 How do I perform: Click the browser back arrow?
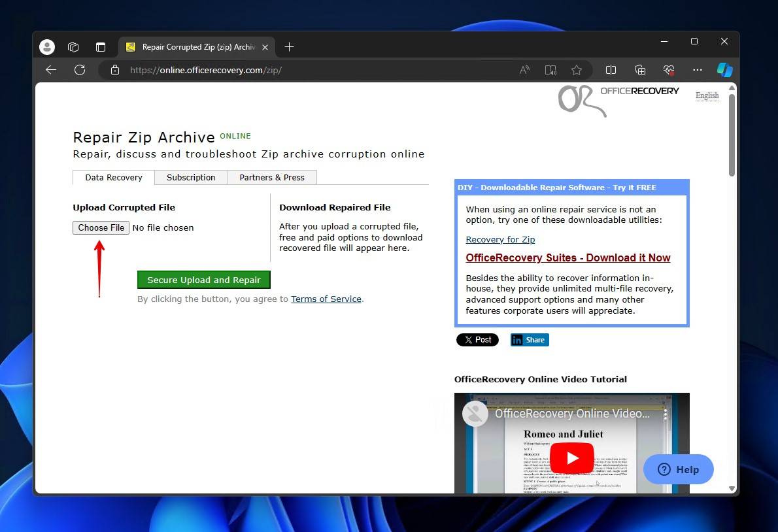[51, 70]
